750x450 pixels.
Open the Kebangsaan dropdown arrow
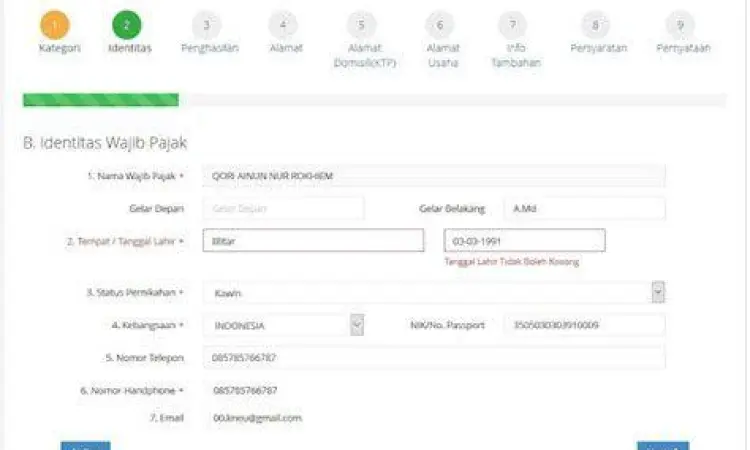click(357, 325)
